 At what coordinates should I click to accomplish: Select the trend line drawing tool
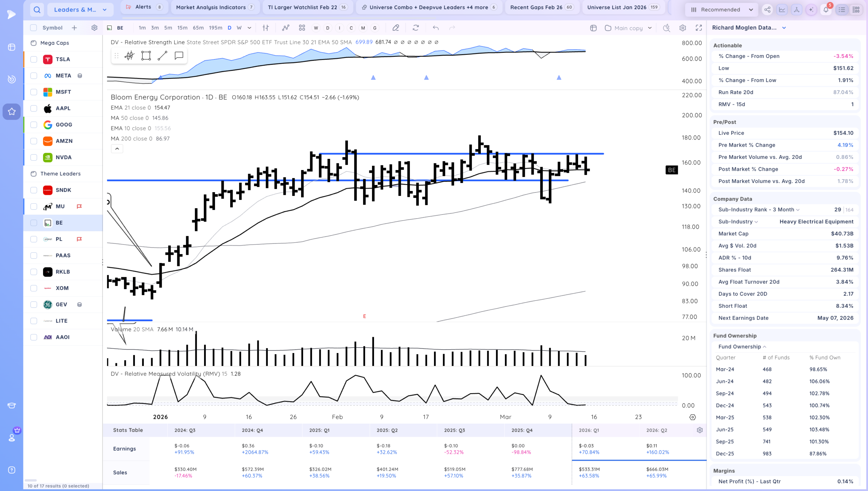(162, 56)
